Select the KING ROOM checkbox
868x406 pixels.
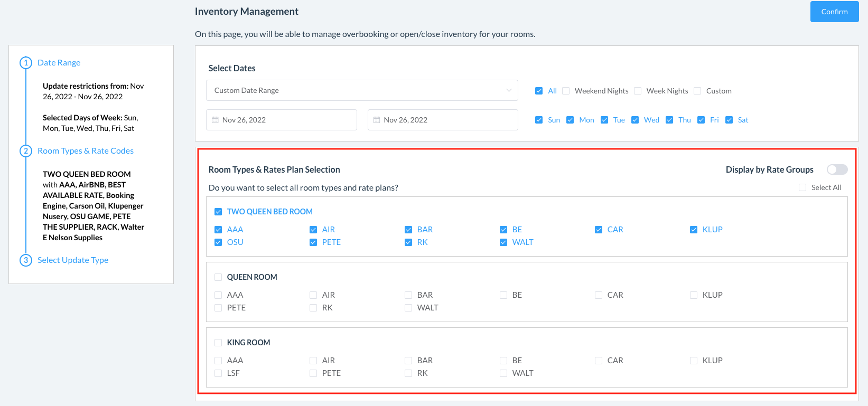[218, 343]
